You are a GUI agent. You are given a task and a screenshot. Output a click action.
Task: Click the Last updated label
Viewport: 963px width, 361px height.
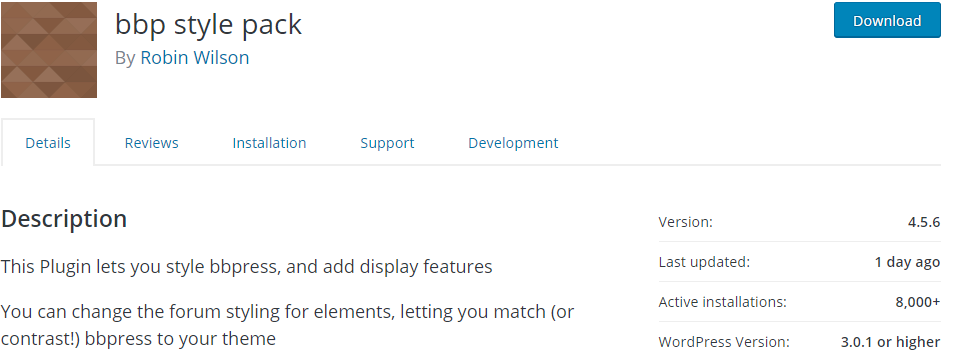pyautogui.click(x=704, y=262)
